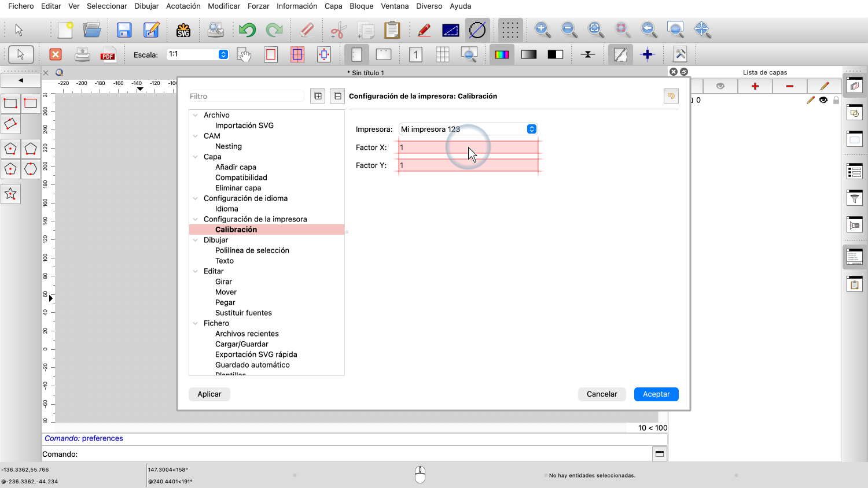Toggle visibility eye of layer 0
Image resolution: width=868 pixels, height=488 pixels.
coord(823,100)
